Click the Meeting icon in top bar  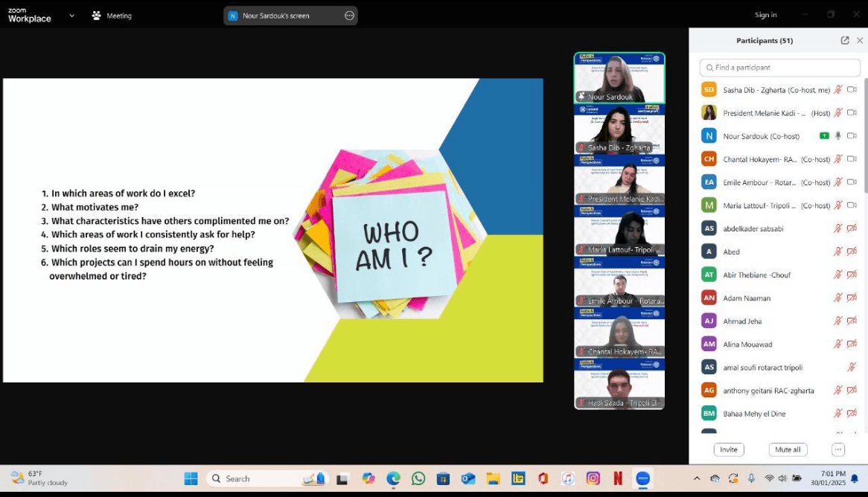97,16
